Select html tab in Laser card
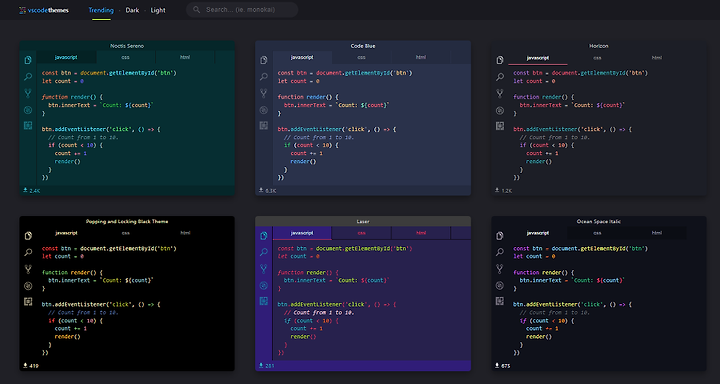 421,233
